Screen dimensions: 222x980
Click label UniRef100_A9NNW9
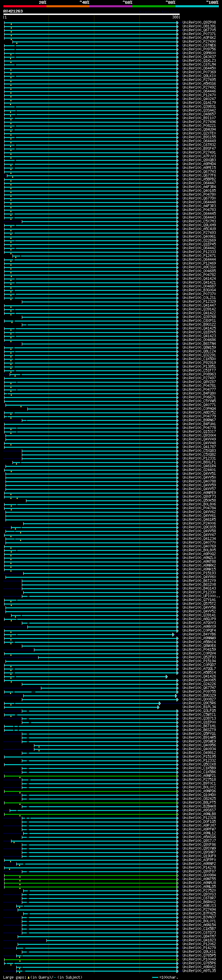click(x=199, y=638)
